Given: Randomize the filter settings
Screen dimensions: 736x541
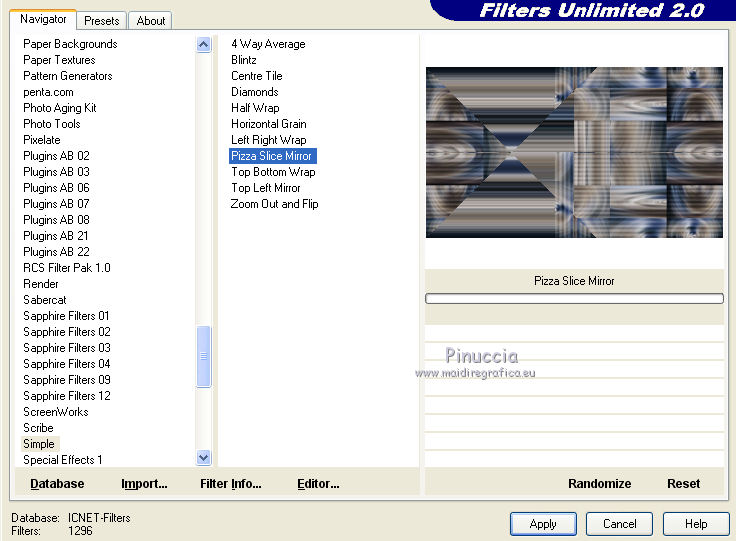Looking at the screenshot, I should pos(599,484).
